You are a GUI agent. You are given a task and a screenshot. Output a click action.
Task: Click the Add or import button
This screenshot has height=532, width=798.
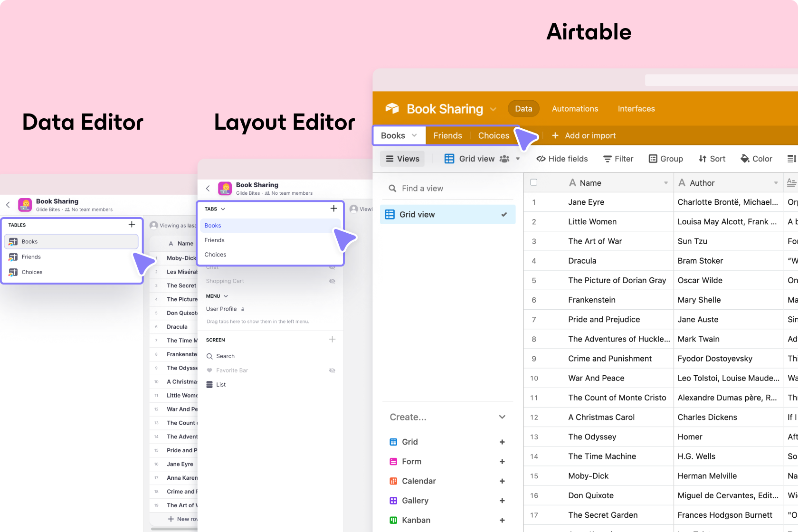click(x=584, y=135)
